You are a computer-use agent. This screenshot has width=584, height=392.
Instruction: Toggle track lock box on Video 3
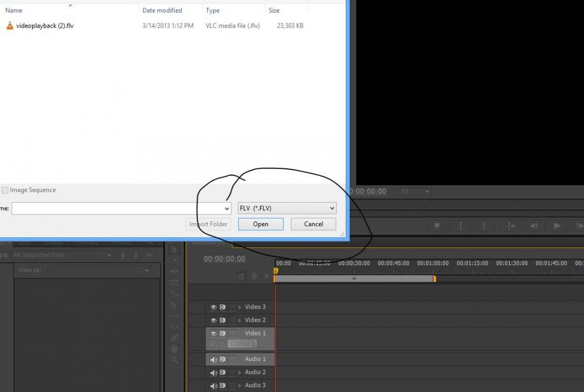(x=232, y=307)
